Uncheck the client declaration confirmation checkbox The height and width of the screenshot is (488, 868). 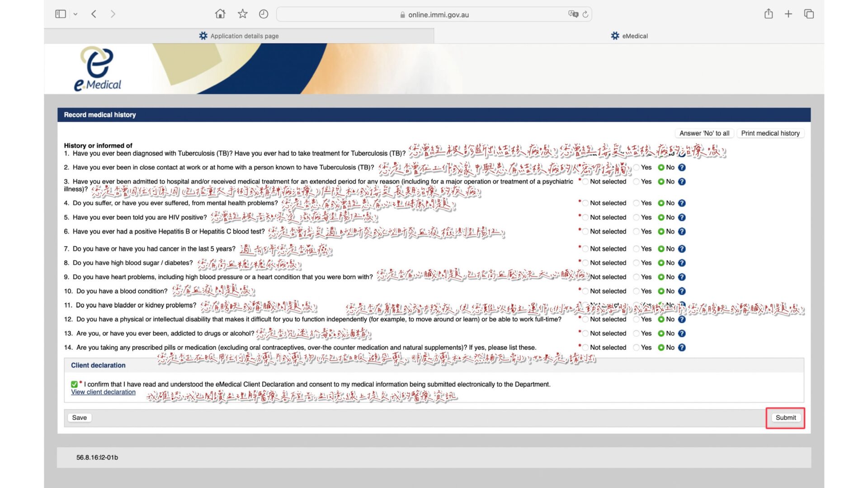74,384
